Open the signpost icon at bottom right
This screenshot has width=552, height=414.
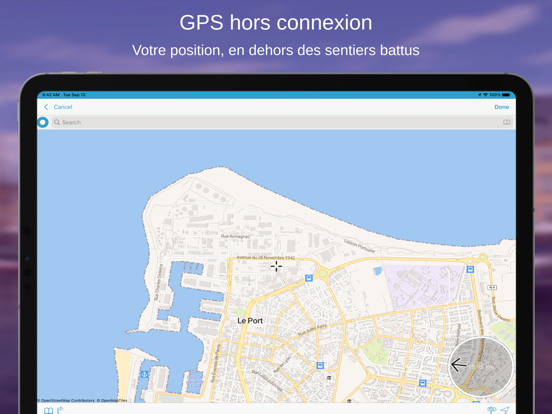click(x=491, y=410)
